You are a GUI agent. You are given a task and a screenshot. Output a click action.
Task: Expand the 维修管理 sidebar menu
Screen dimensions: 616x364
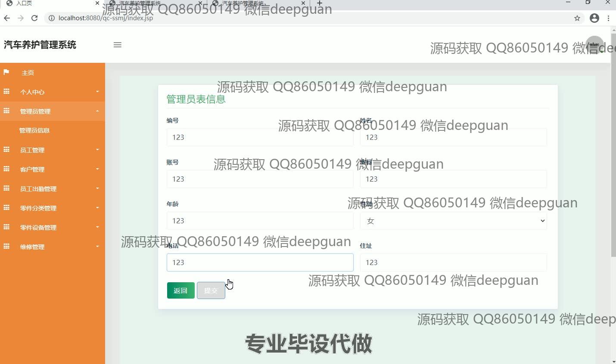click(53, 247)
